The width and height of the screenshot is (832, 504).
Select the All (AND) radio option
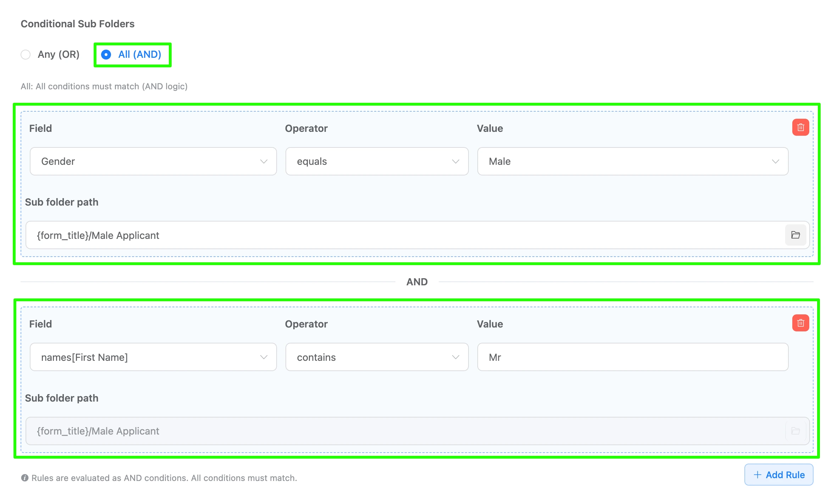pos(106,55)
